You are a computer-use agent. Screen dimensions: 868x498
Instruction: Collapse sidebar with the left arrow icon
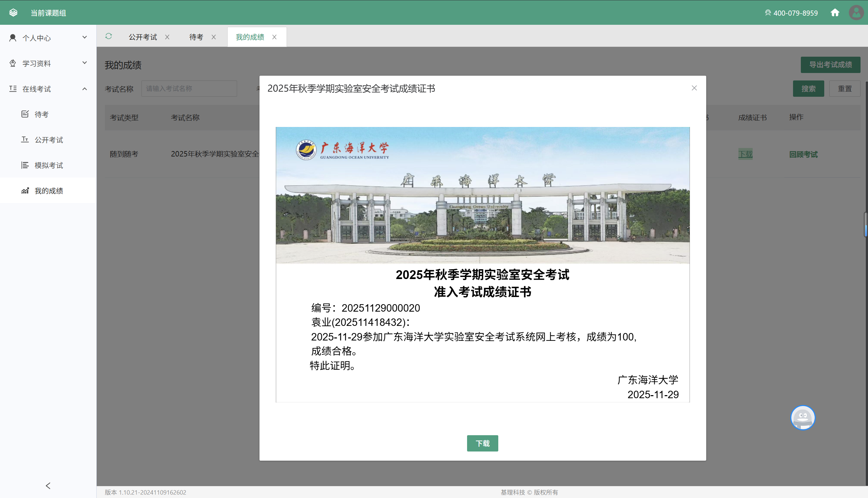[48, 486]
